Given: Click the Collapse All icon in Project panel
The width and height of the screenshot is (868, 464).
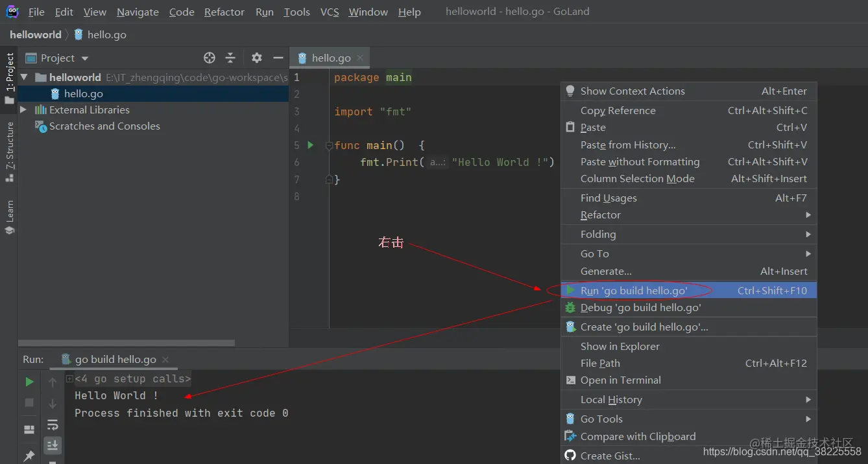Looking at the screenshot, I should click(230, 58).
